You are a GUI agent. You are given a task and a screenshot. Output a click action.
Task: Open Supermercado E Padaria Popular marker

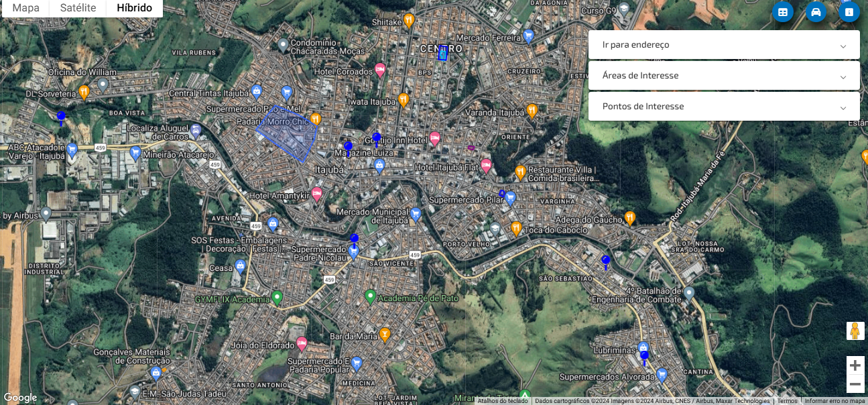[x=357, y=363]
